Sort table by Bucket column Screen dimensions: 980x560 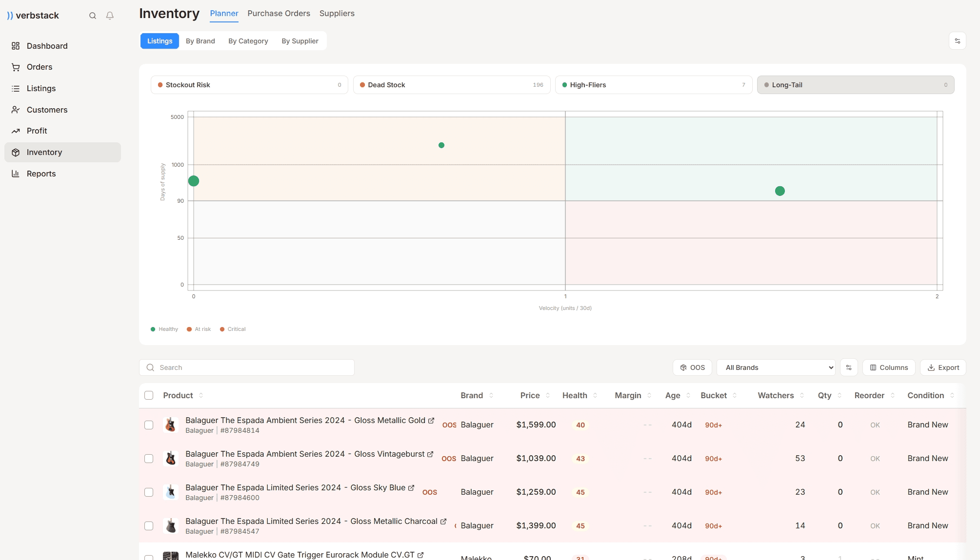719,395
